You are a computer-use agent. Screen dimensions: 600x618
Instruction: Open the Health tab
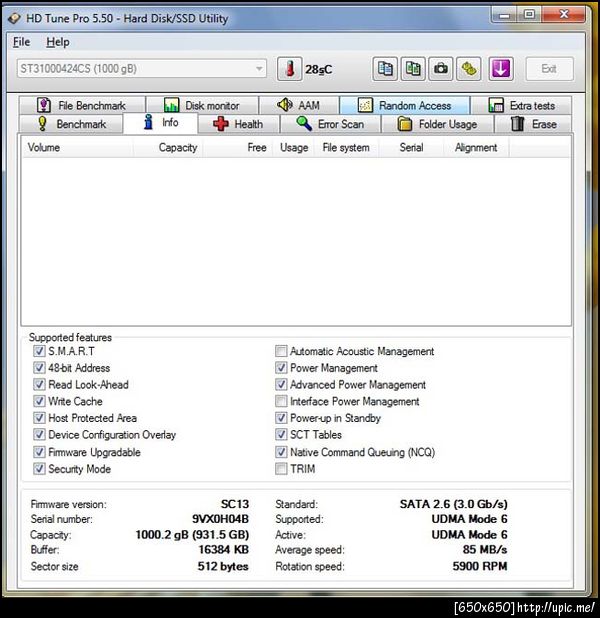239,124
